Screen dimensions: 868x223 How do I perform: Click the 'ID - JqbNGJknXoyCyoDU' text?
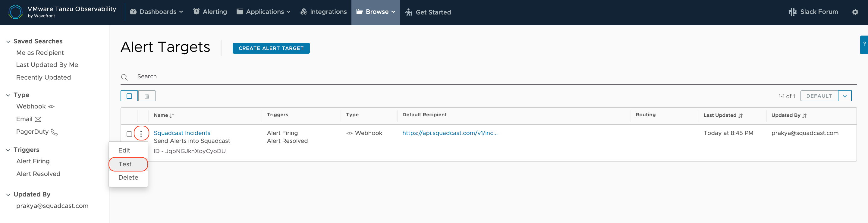pyautogui.click(x=190, y=151)
